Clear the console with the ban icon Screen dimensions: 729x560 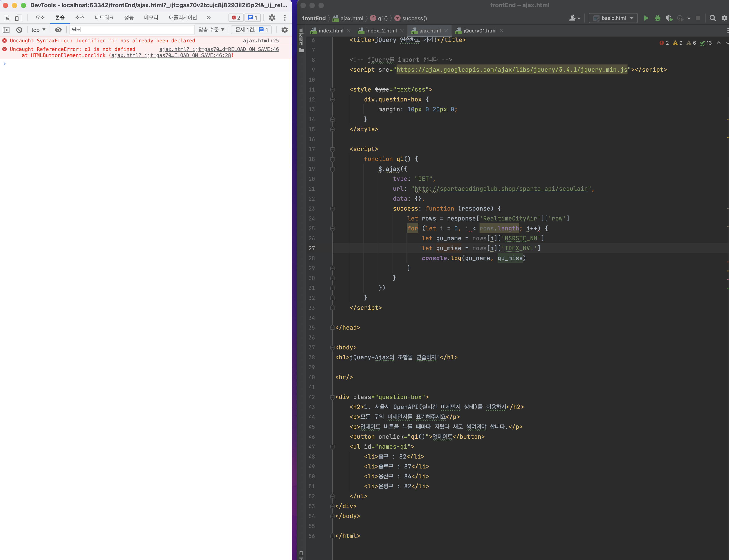click(19, 30)
